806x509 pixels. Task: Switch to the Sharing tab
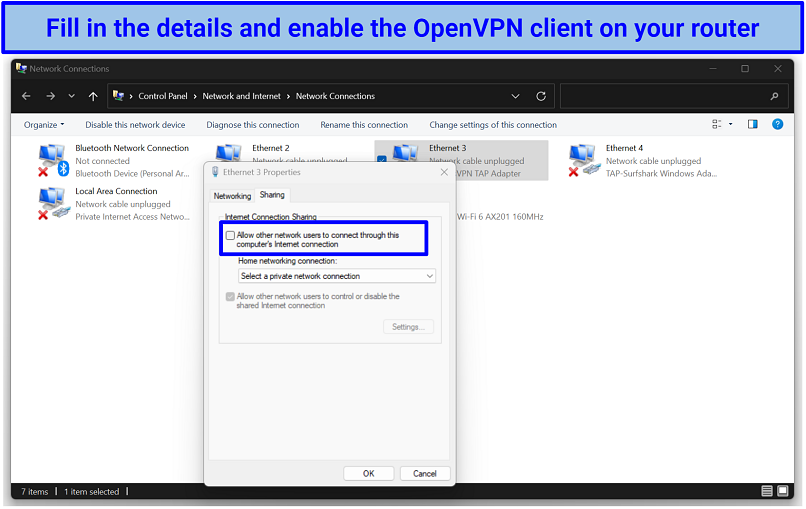coord(272,195)
